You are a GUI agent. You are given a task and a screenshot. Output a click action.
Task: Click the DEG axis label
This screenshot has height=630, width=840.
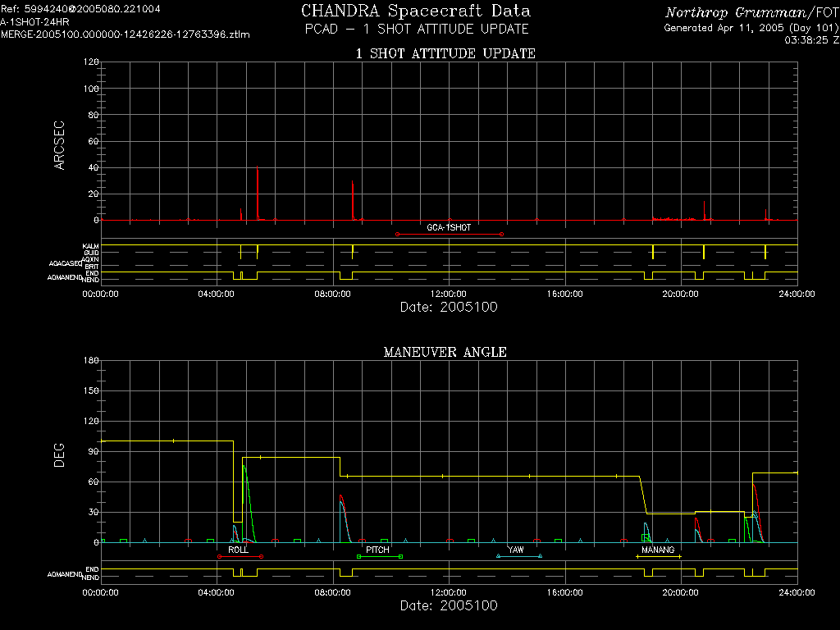[x=59, y=454]
